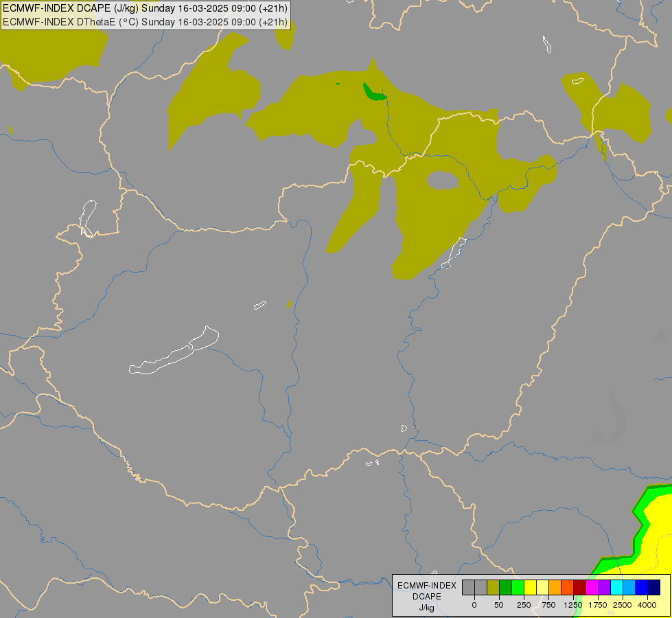Click the DCAPE (J/kg) header line at top
Screen dimensions: 672x618
(146, 8)
